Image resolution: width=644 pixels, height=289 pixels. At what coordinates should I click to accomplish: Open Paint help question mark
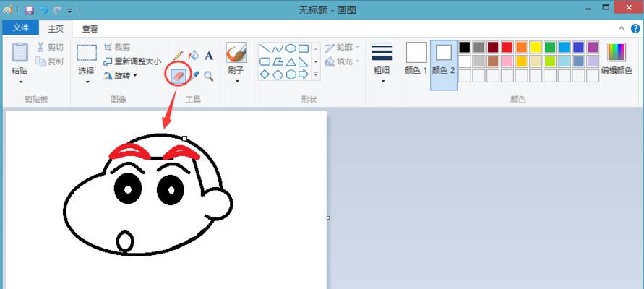pos(635,28)
